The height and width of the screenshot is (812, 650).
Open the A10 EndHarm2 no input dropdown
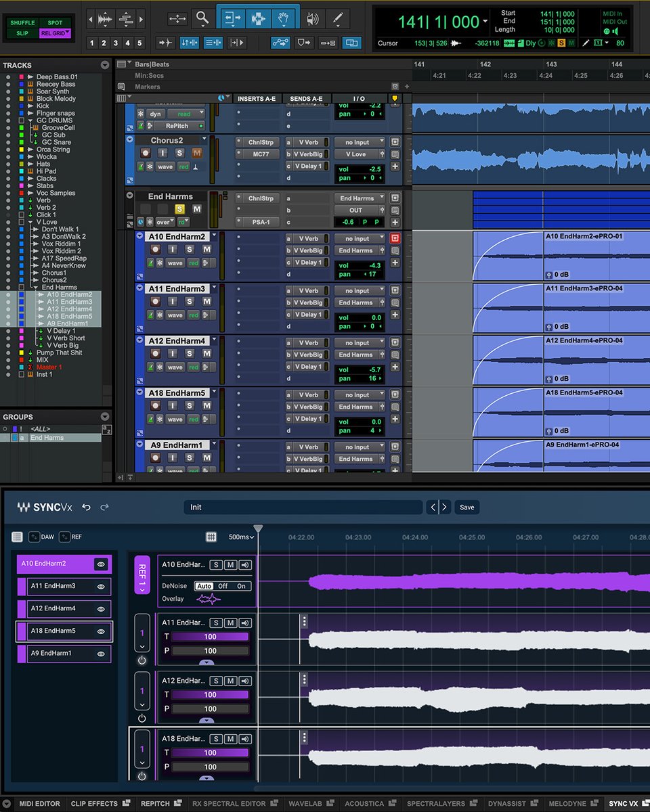point(360,239)
